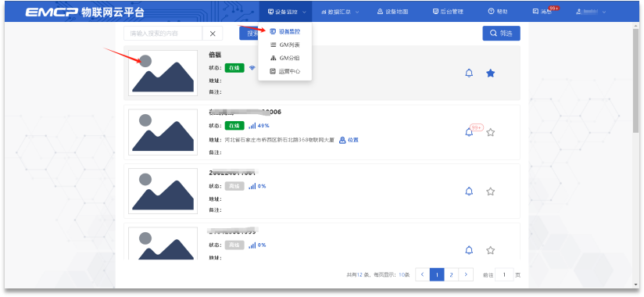Open the alarm bell of the second offline device
644x297 pixels.
coord(469,250)
